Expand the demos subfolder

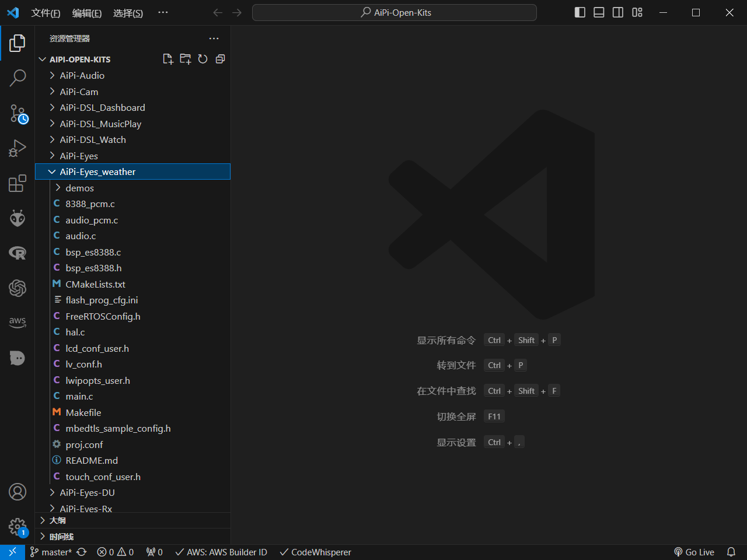[x=133, y=188]
